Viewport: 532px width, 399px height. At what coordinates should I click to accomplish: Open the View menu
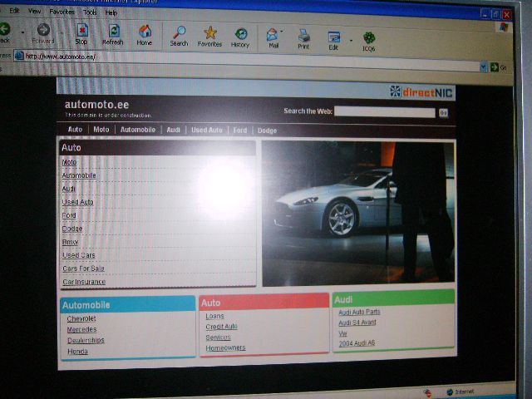click(x=34, y=12)
